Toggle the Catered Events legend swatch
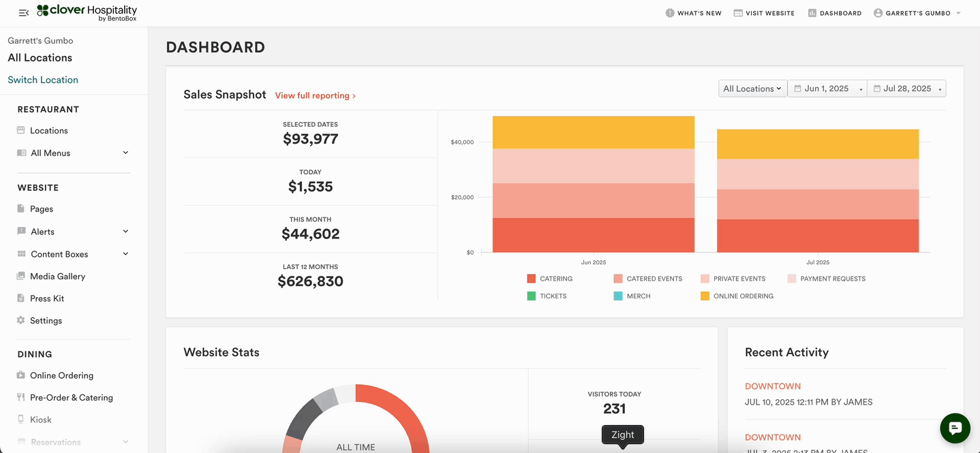Screen dimensions: 980x453 click(618, 279)
